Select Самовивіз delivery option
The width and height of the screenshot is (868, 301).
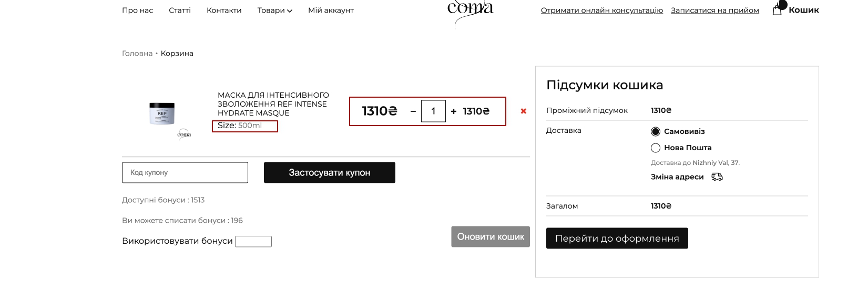pos(656,131)
